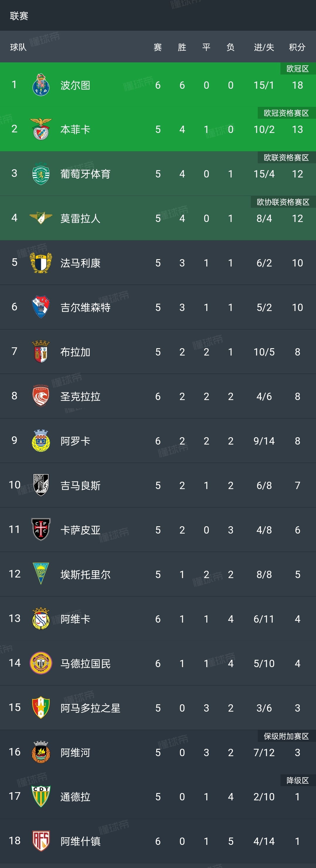This screenshot has width=316, height=868.
Task: Tap the Rio Ave flame crest
Action: click(x=41, y=752)
